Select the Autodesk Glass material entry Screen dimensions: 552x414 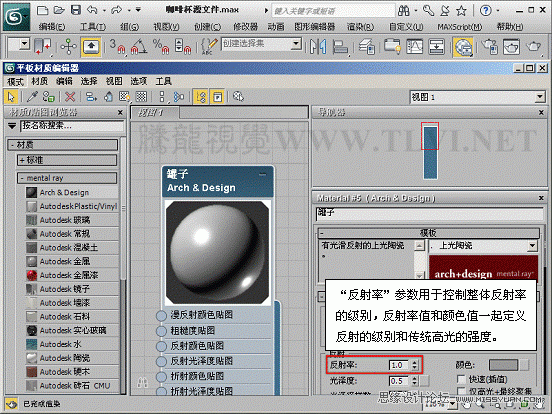pyautogui.click(x=72, y=220)
